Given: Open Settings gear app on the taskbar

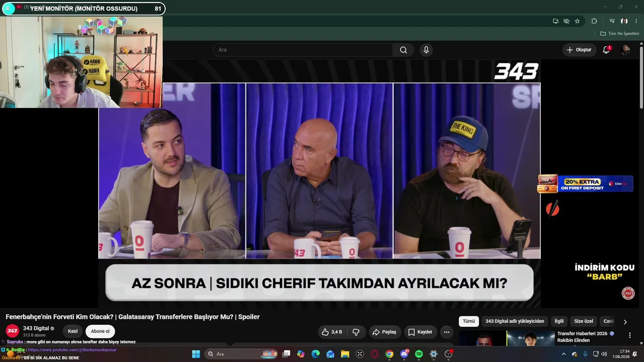Looking at the screenshot, I should click(434, 354).
